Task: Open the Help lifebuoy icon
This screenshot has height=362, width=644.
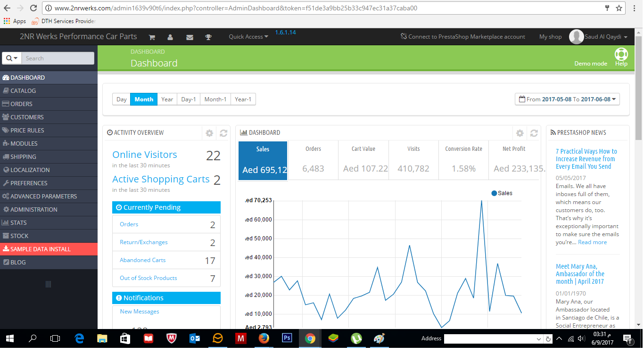Action: 621,54
